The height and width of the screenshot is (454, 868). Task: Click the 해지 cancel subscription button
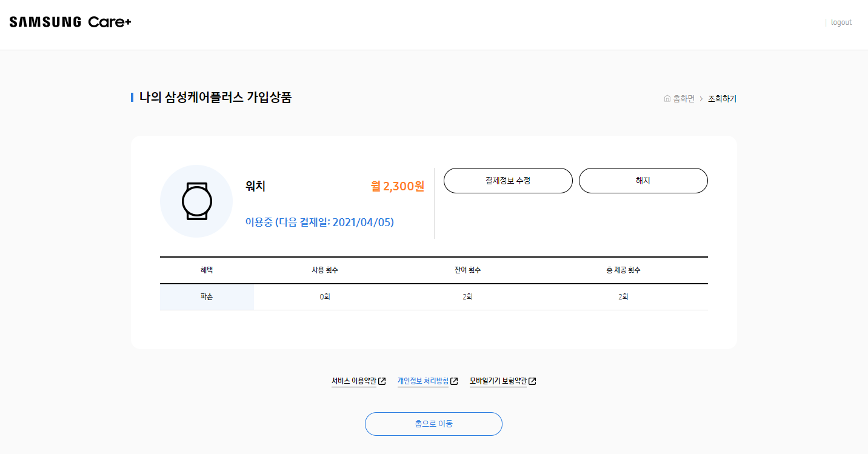pyautogui.click(x=643, y=181)
